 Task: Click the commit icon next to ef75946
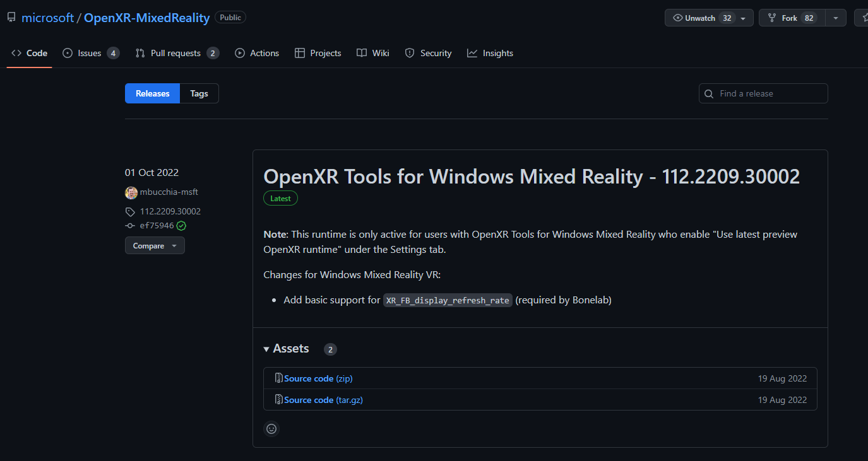click(x=130, y=226)
